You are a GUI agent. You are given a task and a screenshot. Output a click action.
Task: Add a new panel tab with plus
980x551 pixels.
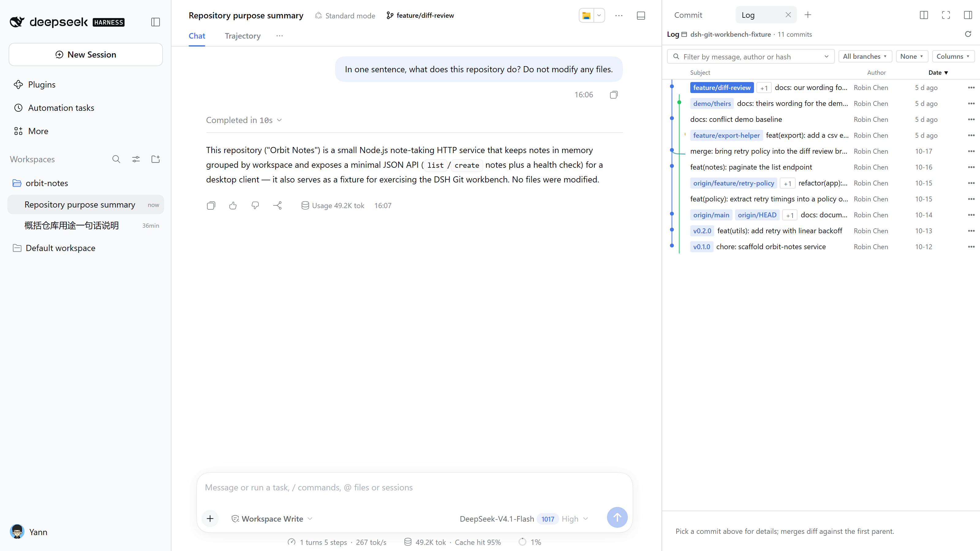(x=808, y=15)
